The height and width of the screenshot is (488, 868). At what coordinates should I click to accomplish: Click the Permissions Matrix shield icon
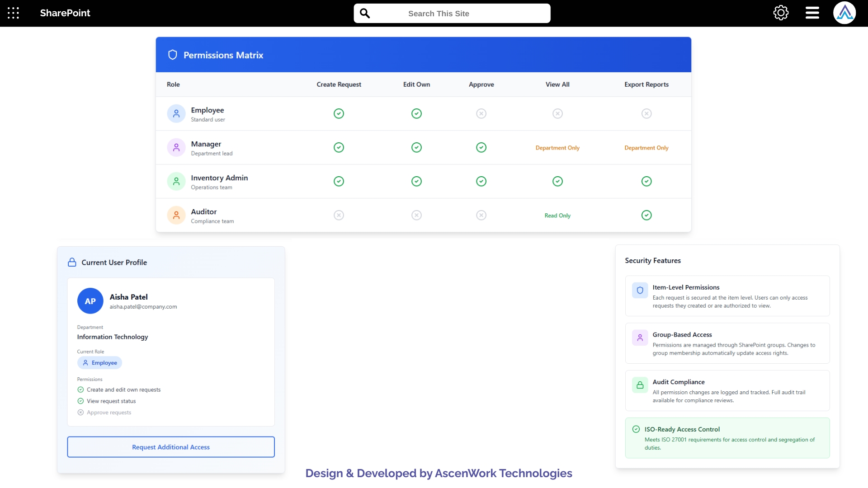tap(173, 54)
